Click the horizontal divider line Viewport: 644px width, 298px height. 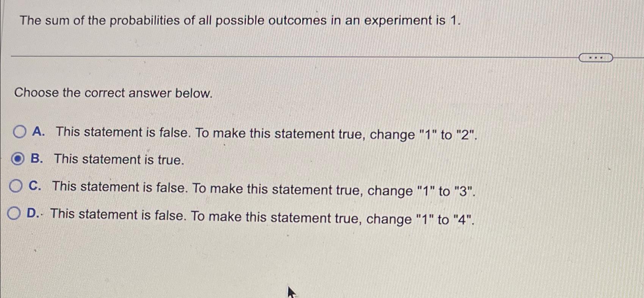[x=265, y=57]
